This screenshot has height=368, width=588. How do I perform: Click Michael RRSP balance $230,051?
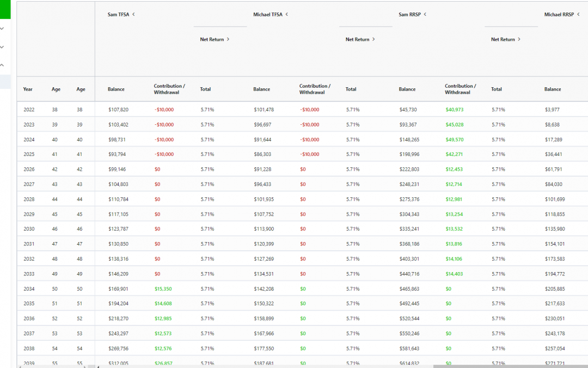click(x=555, y=318)
